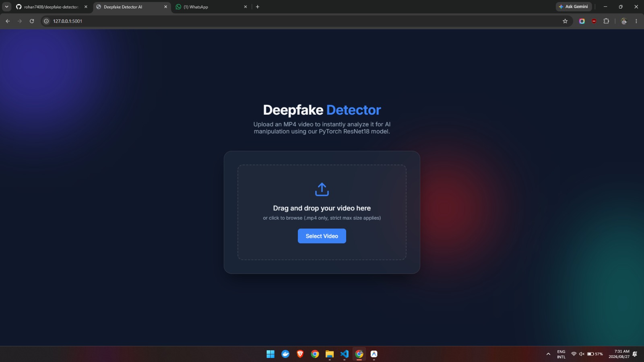Click the Ask Gemini button

click(x=574, y=6)
